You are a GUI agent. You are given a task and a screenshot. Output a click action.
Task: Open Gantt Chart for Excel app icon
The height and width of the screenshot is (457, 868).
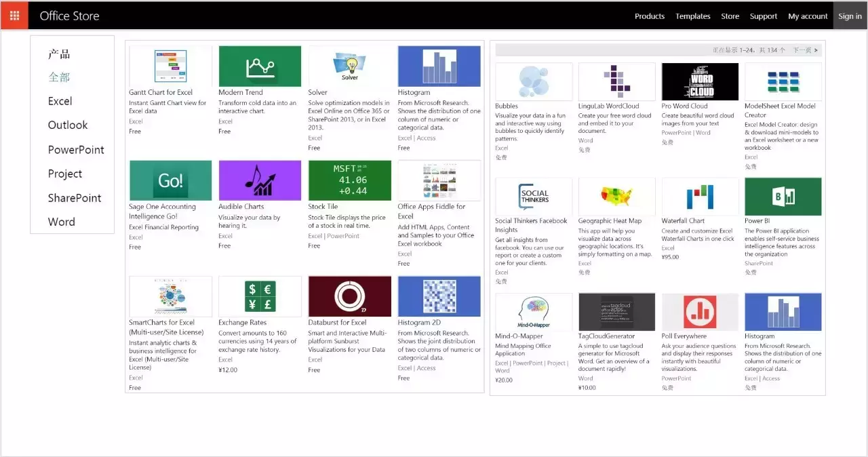[170, 66]
